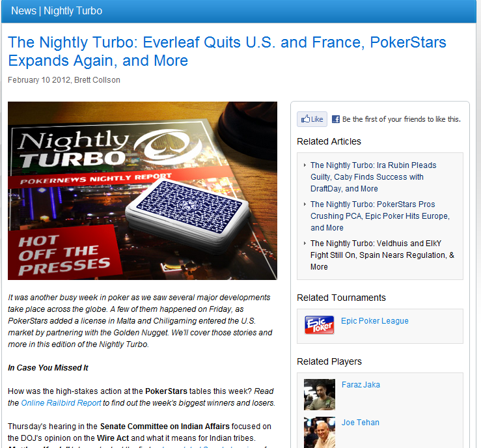
Task: Click the Brett Collson author byline
Action: (97, 80)
